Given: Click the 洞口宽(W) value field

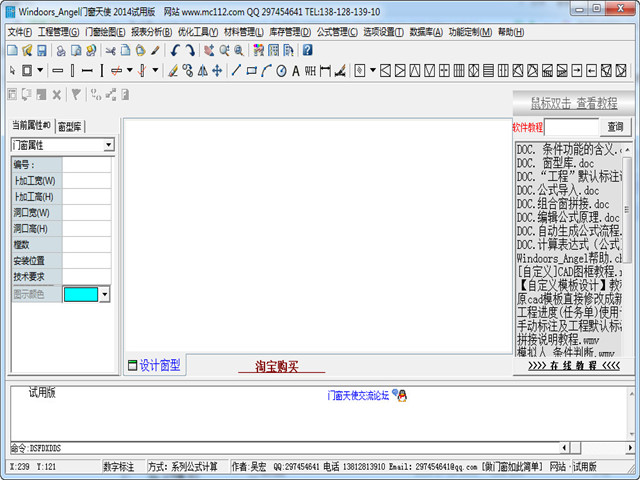Looking at the screenshot, I should tap(87, 213).
